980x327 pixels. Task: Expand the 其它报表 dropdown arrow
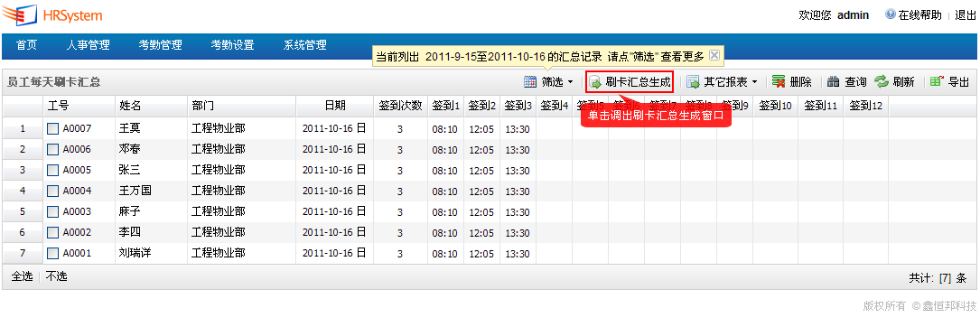point(754,82)
